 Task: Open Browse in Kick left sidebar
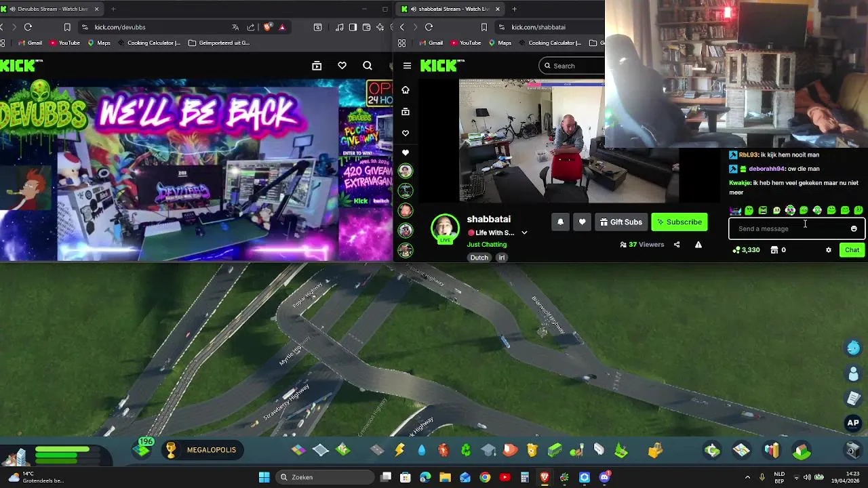pos(406,111)
